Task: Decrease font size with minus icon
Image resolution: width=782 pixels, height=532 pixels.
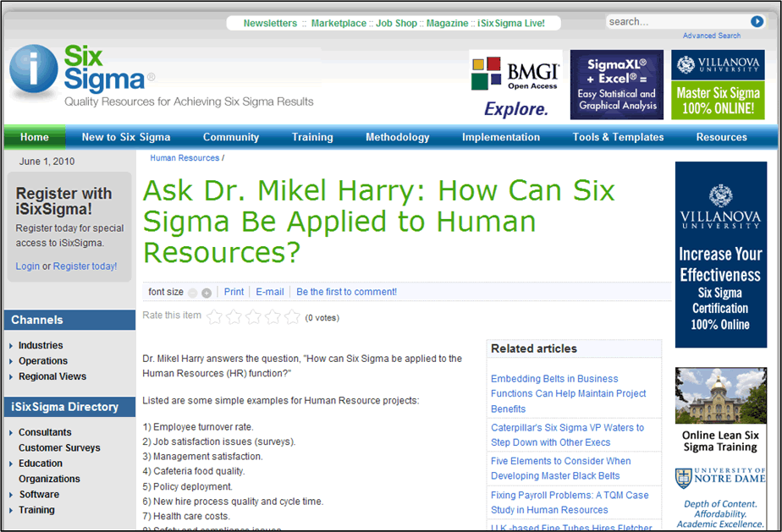Action: point(193,293)
